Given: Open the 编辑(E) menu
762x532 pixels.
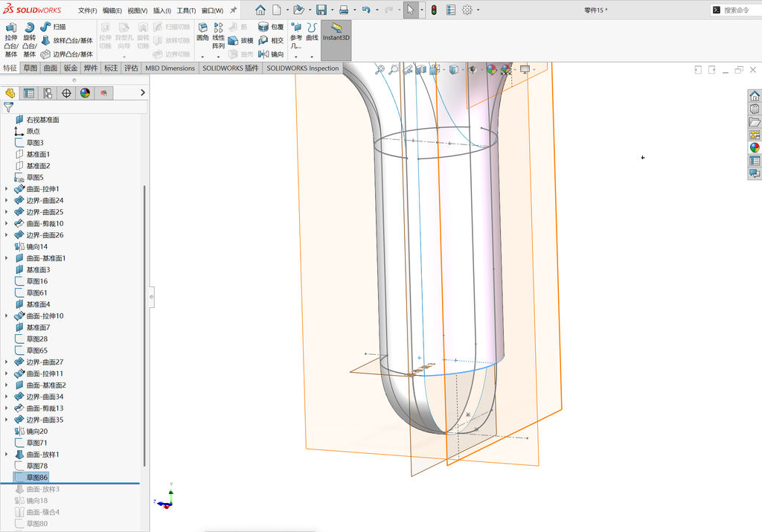Looking at the screenshot, I should click(x=112, y=10).
